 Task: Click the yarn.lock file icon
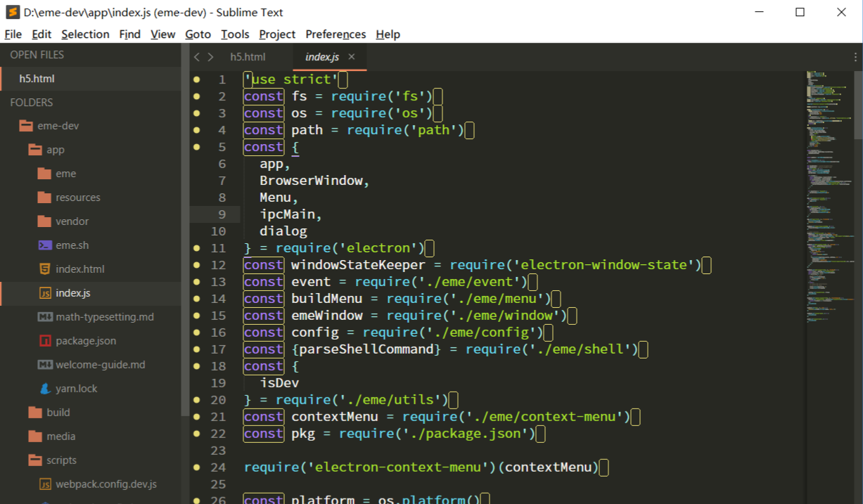click(x=45, y=388)
